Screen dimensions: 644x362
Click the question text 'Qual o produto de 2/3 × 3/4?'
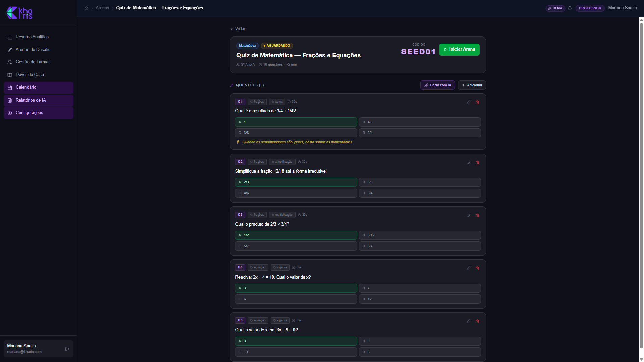[x=262, y=224]
